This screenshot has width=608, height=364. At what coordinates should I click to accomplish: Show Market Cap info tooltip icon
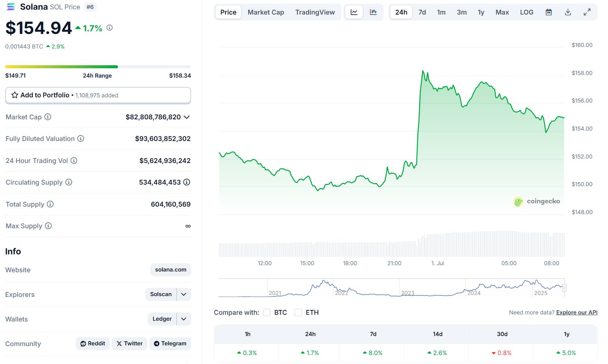[x=48, y=117]
